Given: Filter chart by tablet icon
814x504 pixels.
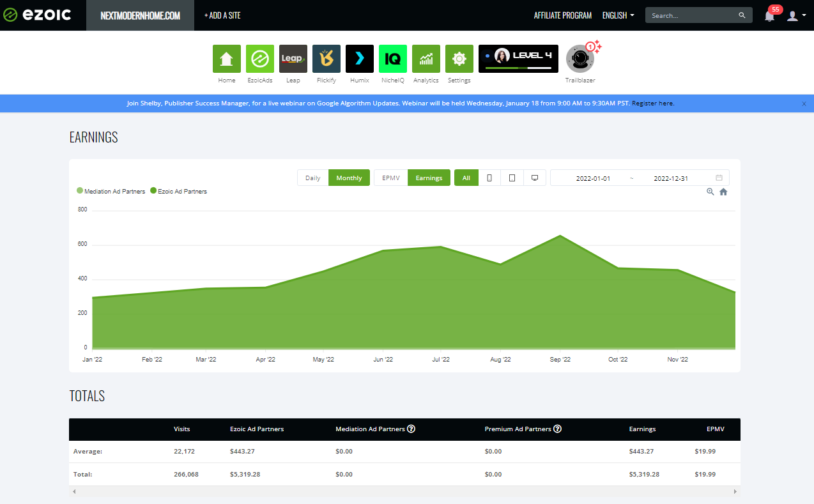Looking at the screenshot, I should (512, 178).
